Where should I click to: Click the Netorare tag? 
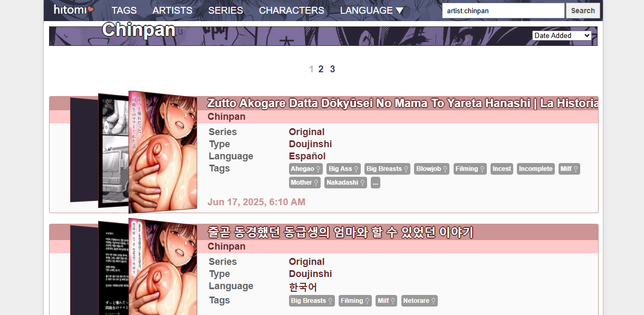click(x=419, y=301)
